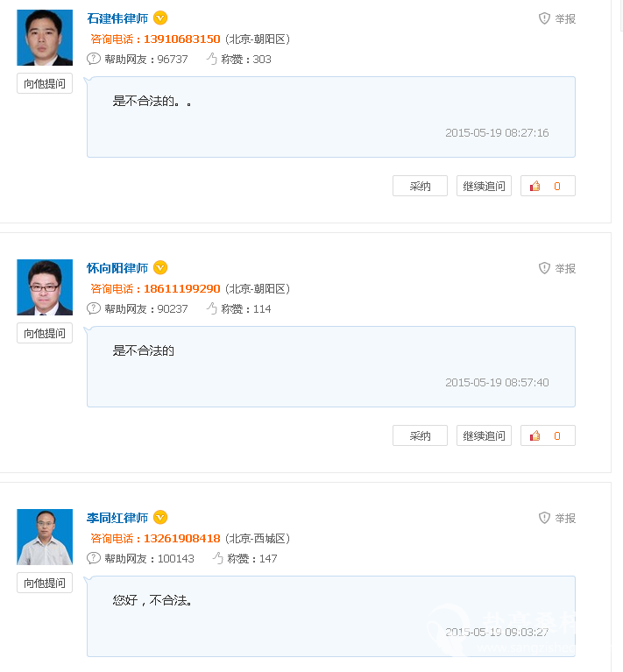Open 李同红律师's profile name link
Image resolution: width=623 pixels, height=672 pixels.
point(117,518)
